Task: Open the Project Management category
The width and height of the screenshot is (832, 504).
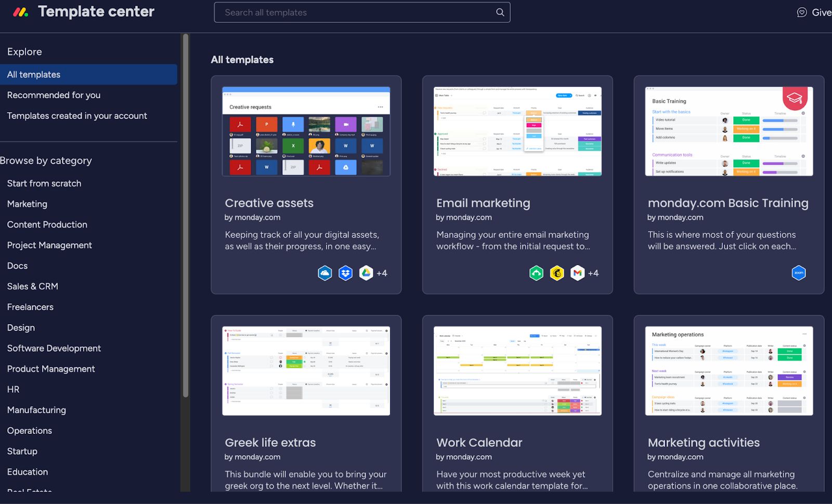Action: [49, 245]
